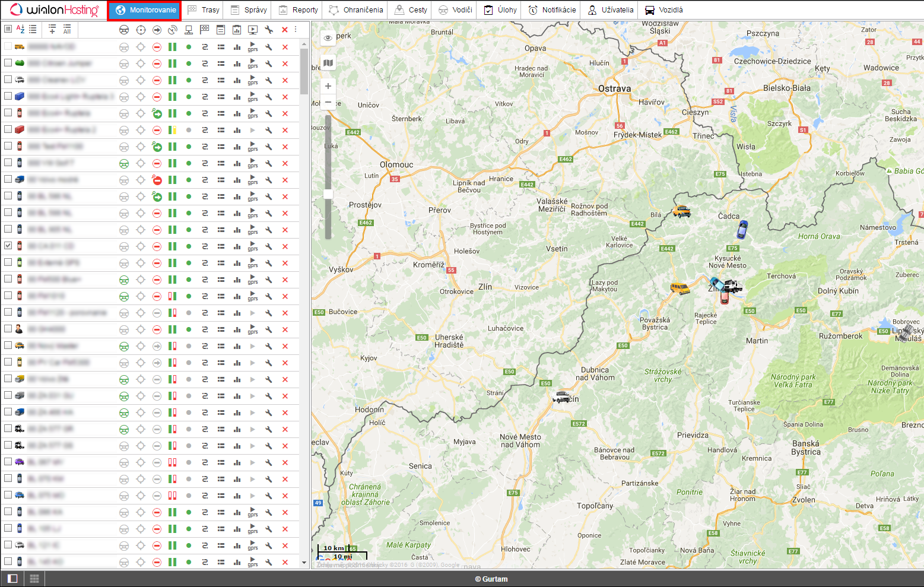Click the Gurtam copyright link

(491, 579)
